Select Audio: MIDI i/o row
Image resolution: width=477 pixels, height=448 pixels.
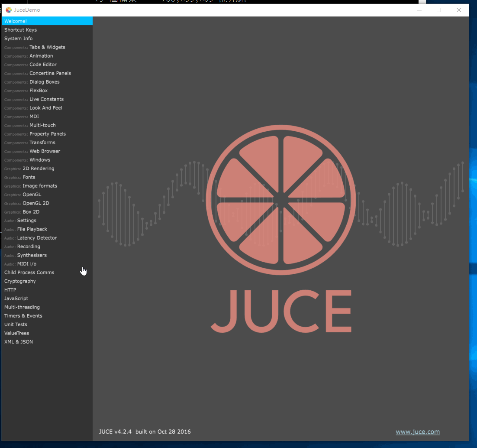pyautogui.click(x=47, y=264)
